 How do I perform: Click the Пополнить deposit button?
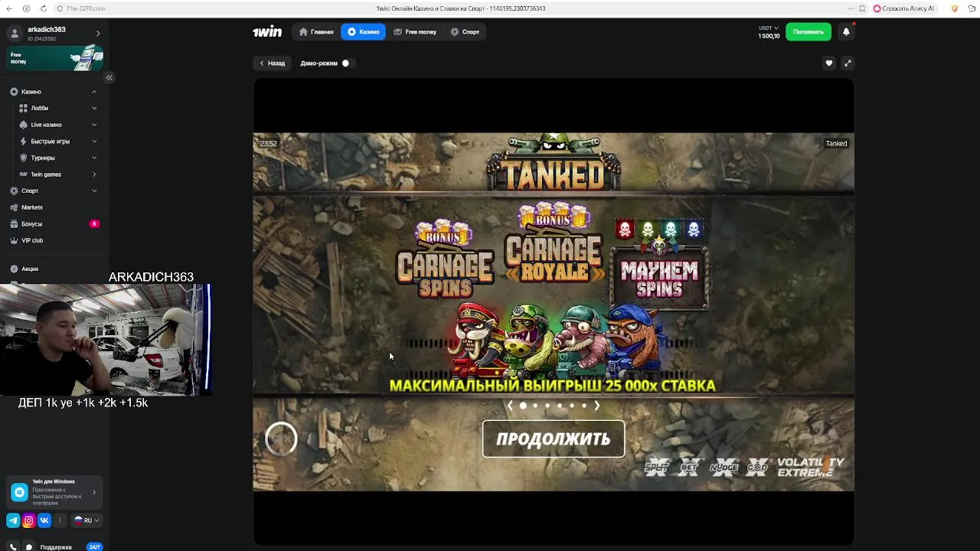pyautogui.click(x=808, y=32)
